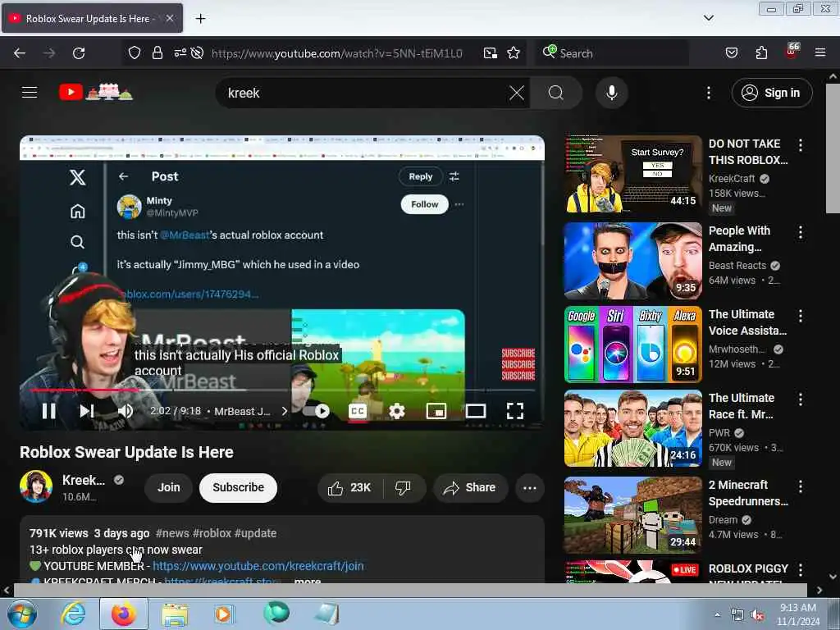840x630 pixels.
Task: Click the Sign in button
Action: [771, 93]
